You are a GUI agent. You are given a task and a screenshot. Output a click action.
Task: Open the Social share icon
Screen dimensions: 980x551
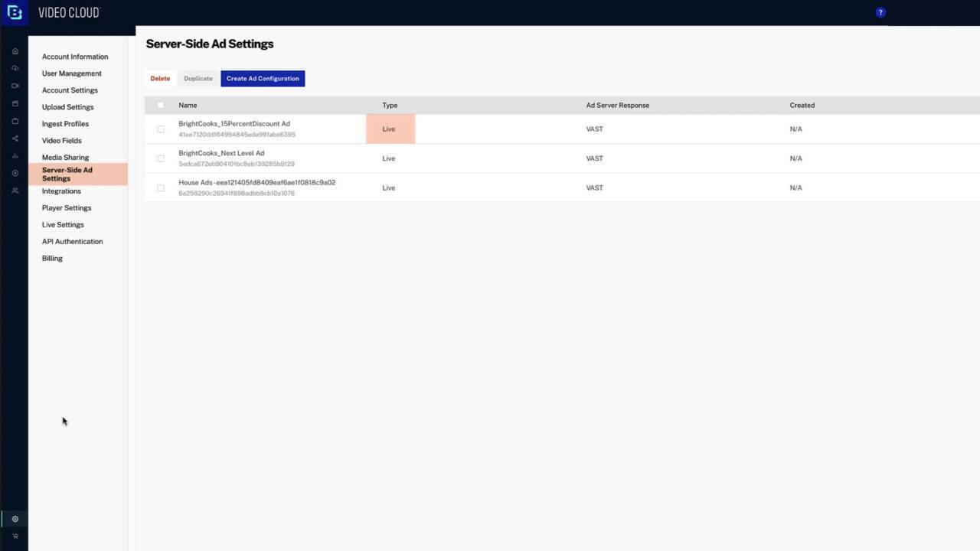[x=15, y=139]
